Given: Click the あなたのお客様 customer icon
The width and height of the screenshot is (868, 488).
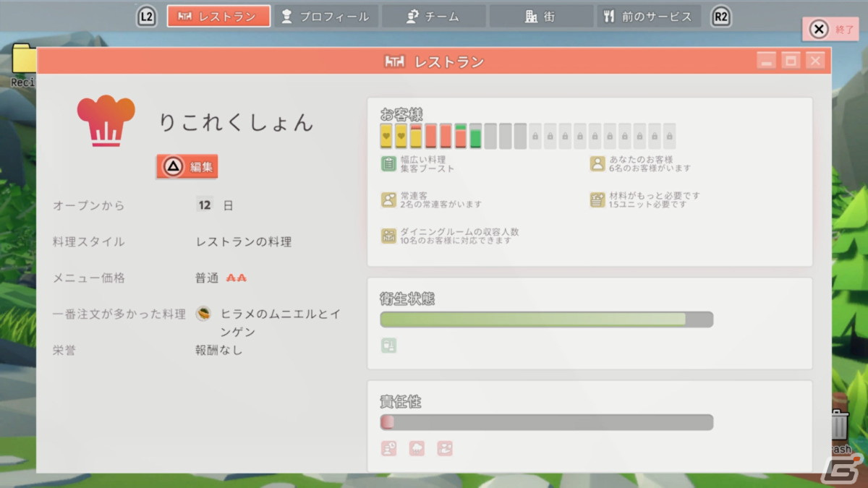Looking at the screenshot, I should click(x=597, y=163).
